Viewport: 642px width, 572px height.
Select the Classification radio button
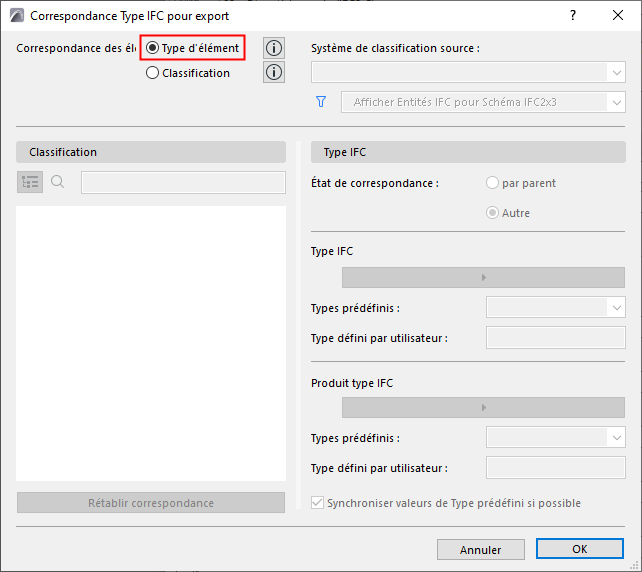coord(152,73)
